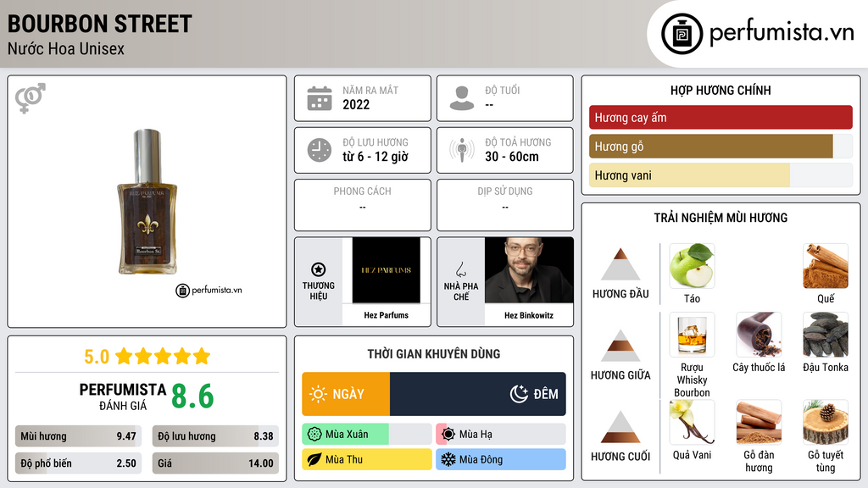Click the star badge icon above Thương hiệu
Viewport: 868px width, 488px height.
(x=319, y=269)
